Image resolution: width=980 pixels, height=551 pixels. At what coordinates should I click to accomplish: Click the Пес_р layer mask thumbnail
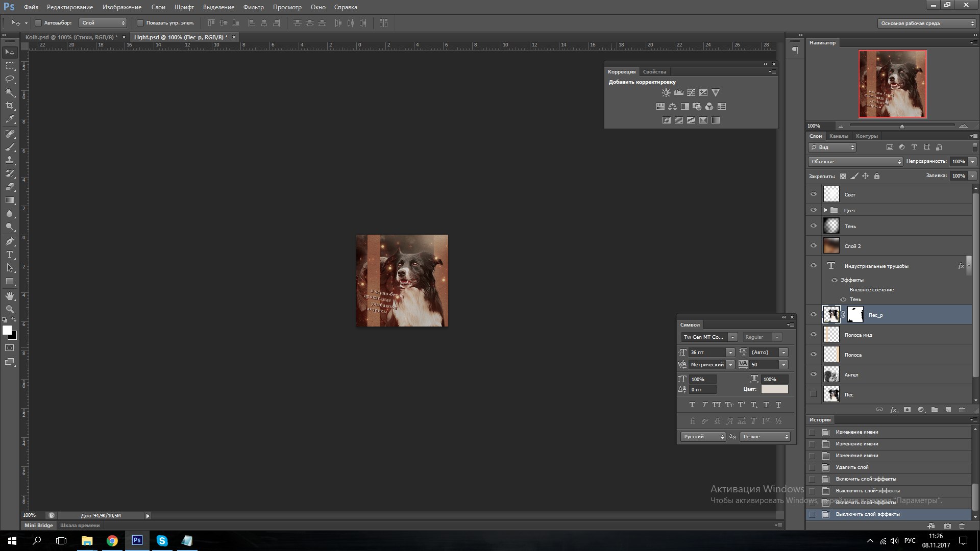[x=855, y=315]
